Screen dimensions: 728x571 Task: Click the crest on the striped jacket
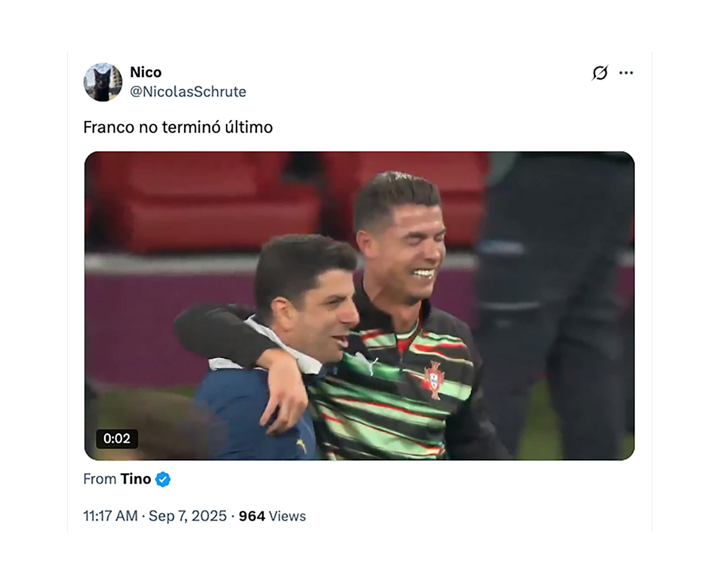coord(434,380)
